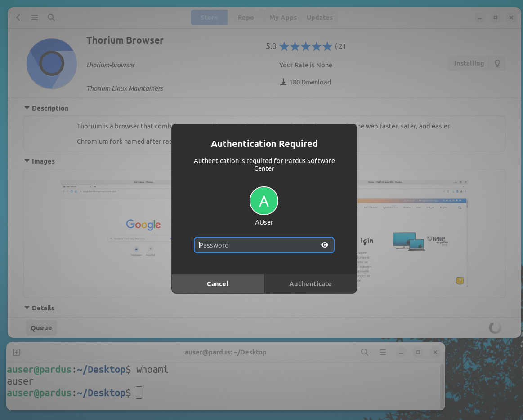Screen dimensions: 523x420
Task: Switch to the Repo tab
Action: (x=246, y=17)
